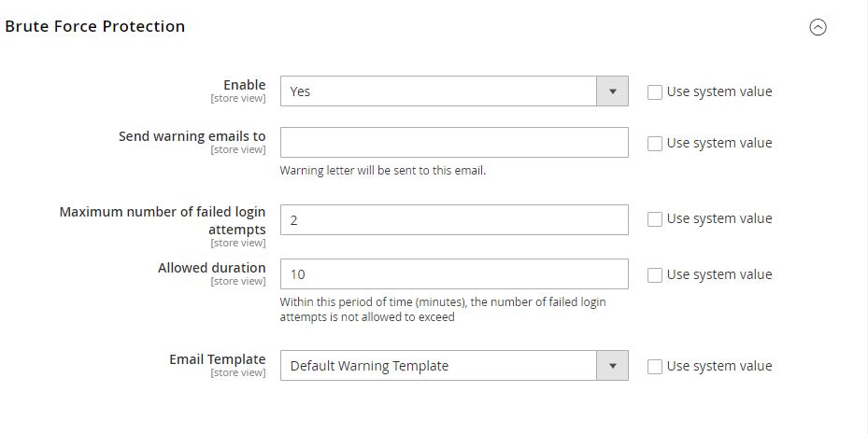The width and height of the screenshot is (868, 434).
Task: Open the Enable Yes dropdown
Action: (x=454, y=91)
